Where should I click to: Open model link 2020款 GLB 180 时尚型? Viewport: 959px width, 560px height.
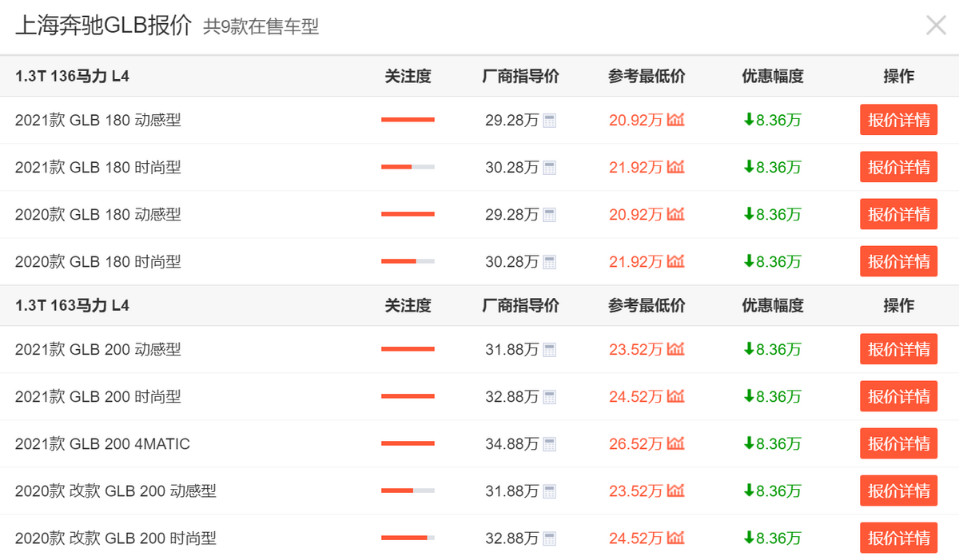98,262
